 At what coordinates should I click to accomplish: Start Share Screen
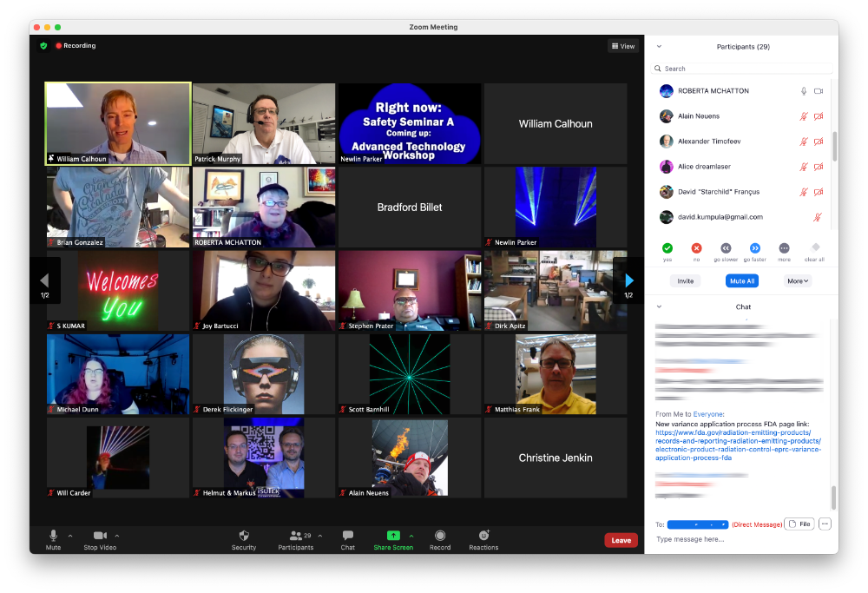click(393, 536)
